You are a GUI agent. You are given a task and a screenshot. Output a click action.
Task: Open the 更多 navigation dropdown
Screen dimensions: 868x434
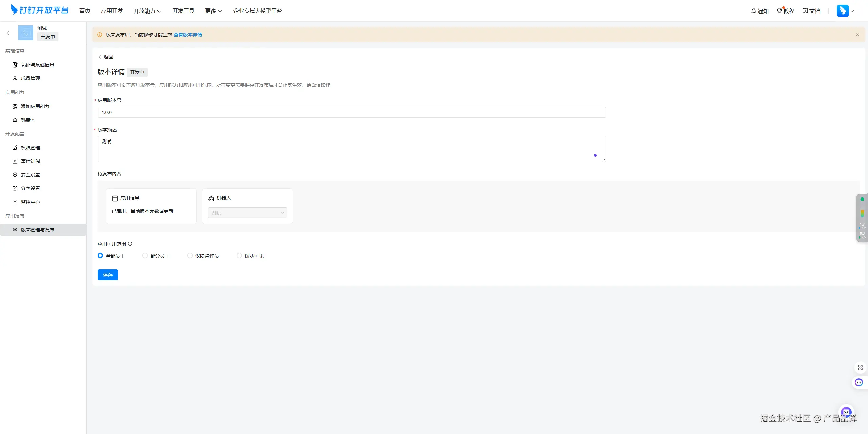pyautogui.click(x=213, y=11)
